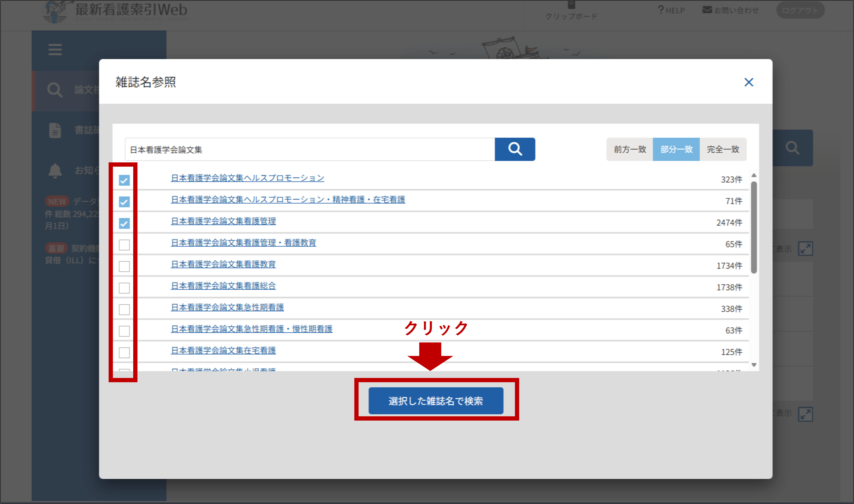Screen dimensions: 854x504
Task: Click the 338件 count text
Action: (x=732, y=309)
